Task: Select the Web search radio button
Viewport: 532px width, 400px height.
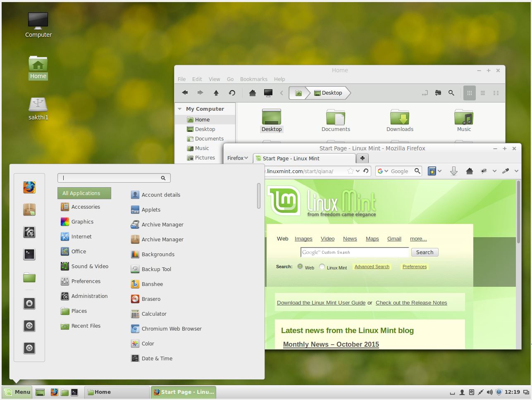Action: point(300,267)
